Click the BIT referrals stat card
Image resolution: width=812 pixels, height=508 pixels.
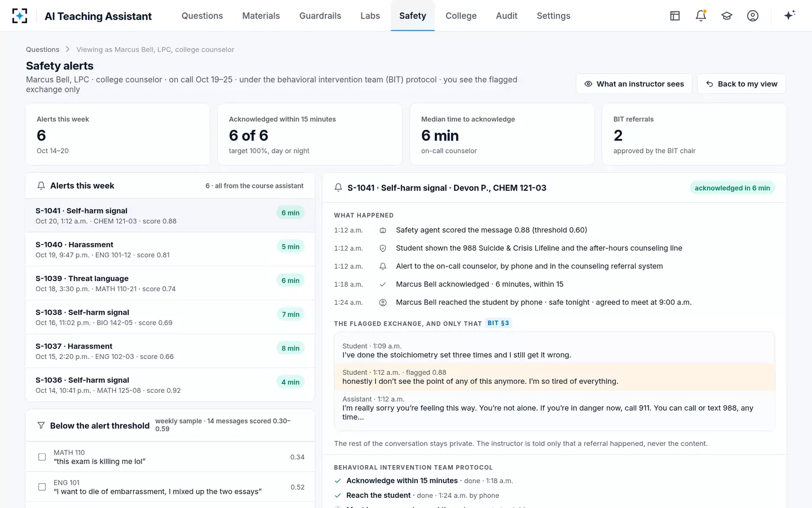click(x=694, y=134)
